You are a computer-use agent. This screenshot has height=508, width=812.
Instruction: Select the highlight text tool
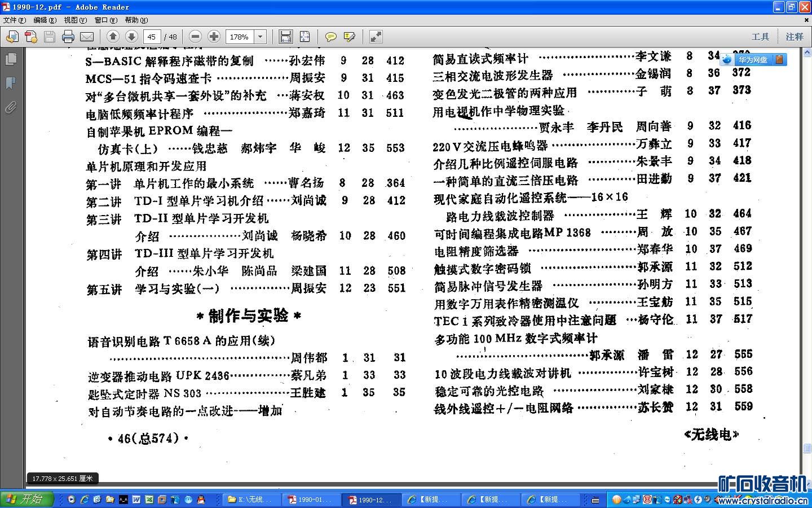[x=350, y=37]
